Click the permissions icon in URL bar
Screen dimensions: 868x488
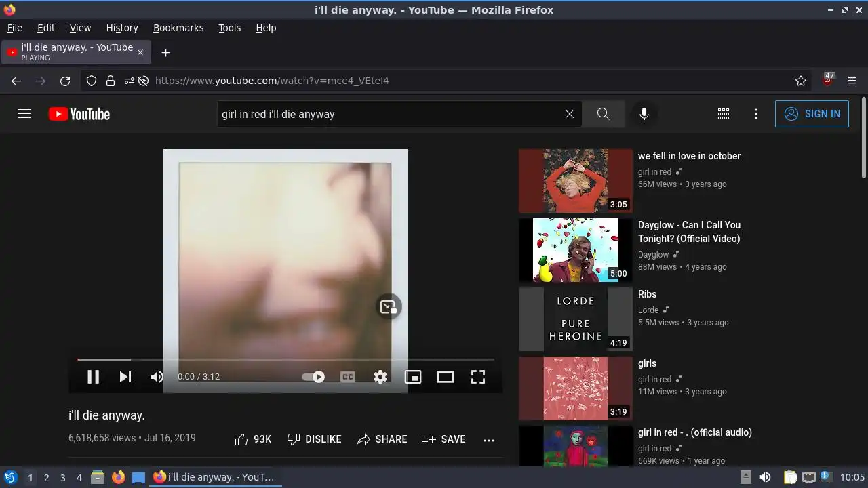[x=129, y=81]
